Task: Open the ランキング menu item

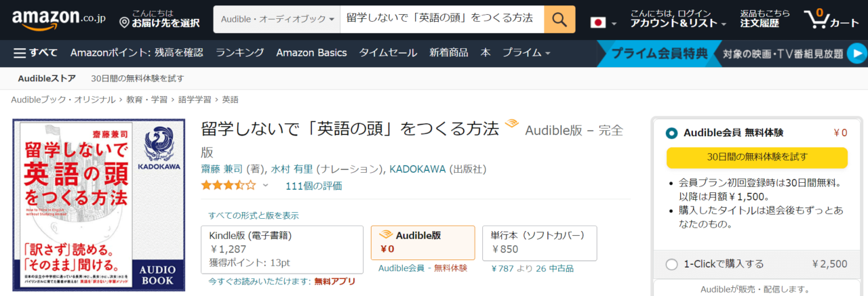Action: point(240,53)
